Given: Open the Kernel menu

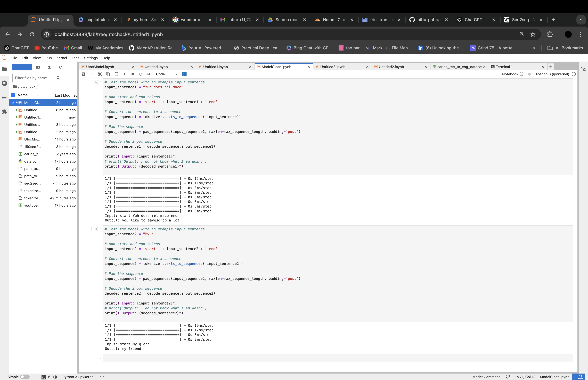Looking at the screenshot, I should [x=61, y=58].
